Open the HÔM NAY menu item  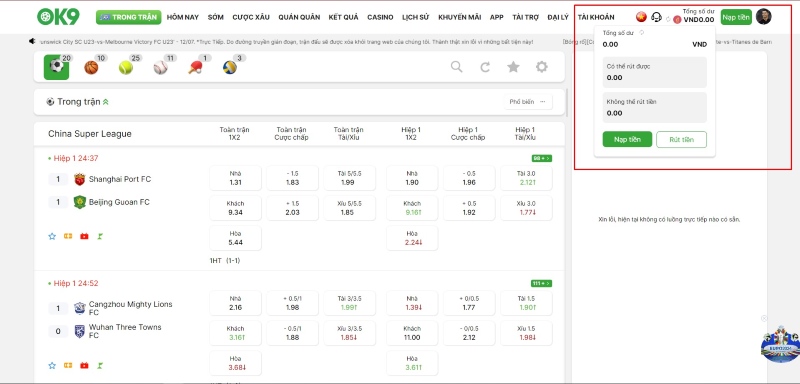pos(183,17)
